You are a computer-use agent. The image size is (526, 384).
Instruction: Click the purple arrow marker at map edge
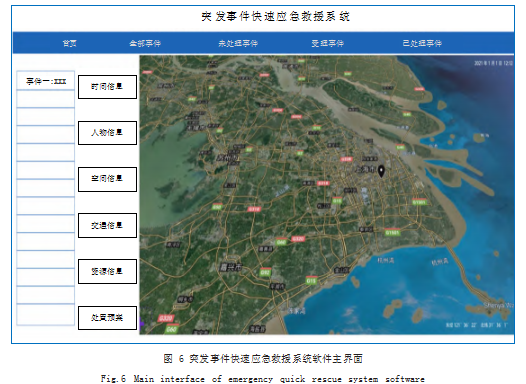142,323
